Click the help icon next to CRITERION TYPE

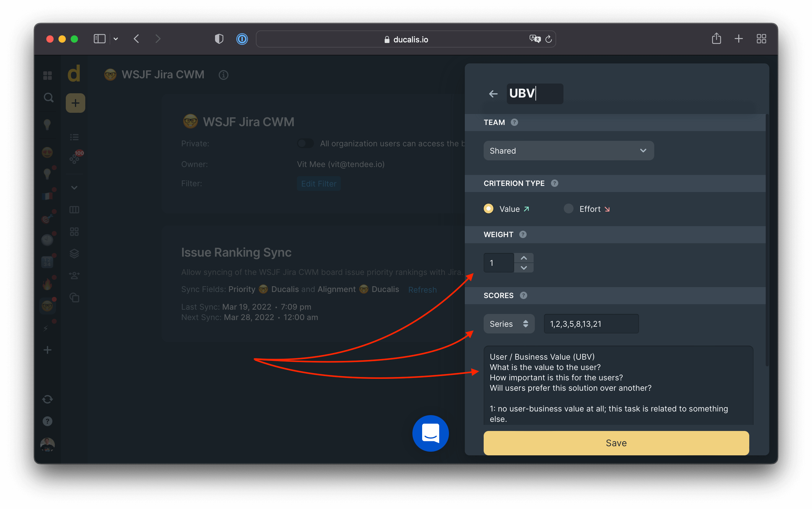point(554,183)
